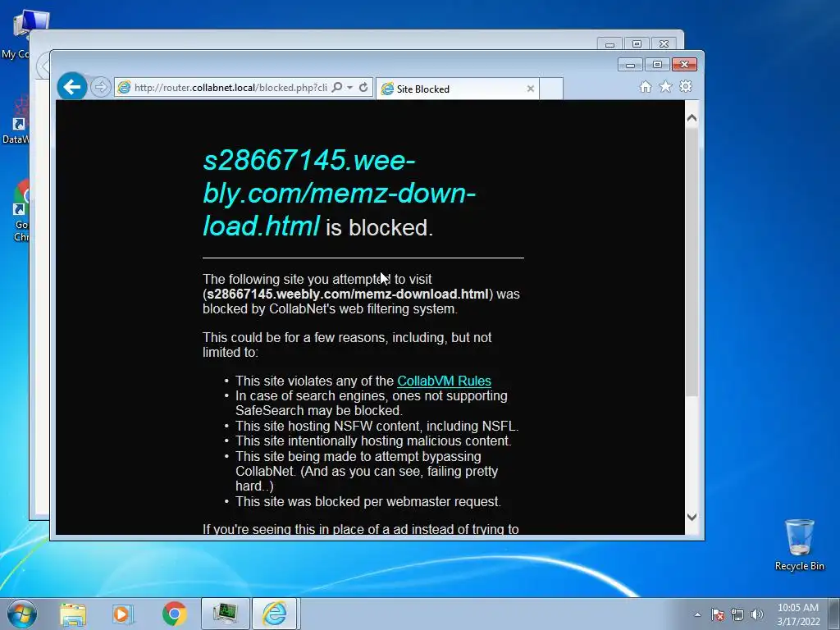Screen dimensions: 840x630
Task: Maximize the Internet Explorer window
Action: tap(657, 65)
